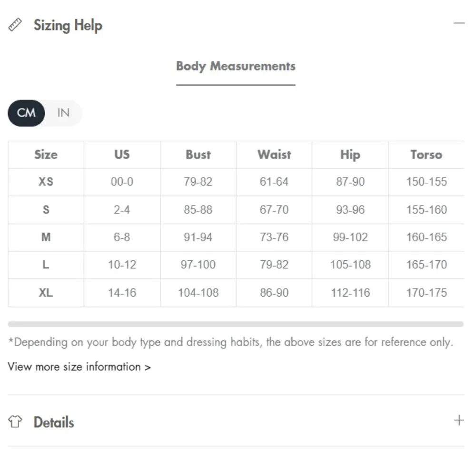
Task: Click the US column header
Action: tap(122, 155)
